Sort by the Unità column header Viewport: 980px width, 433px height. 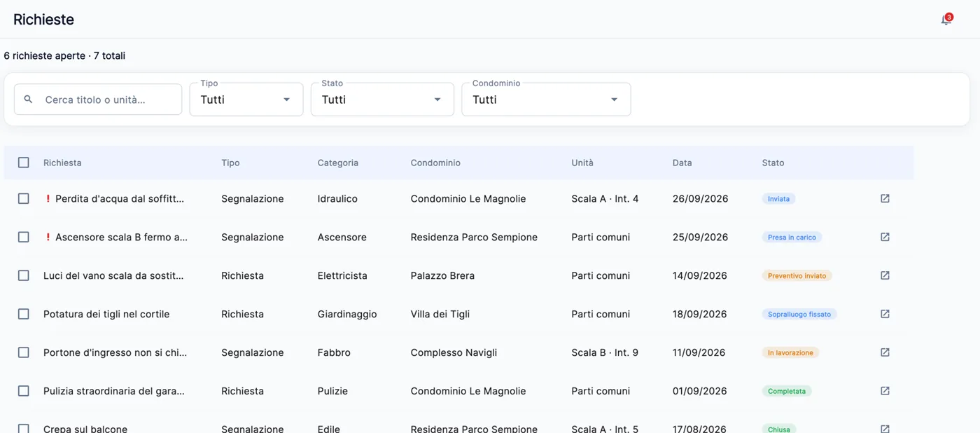[x=582, y=163]
